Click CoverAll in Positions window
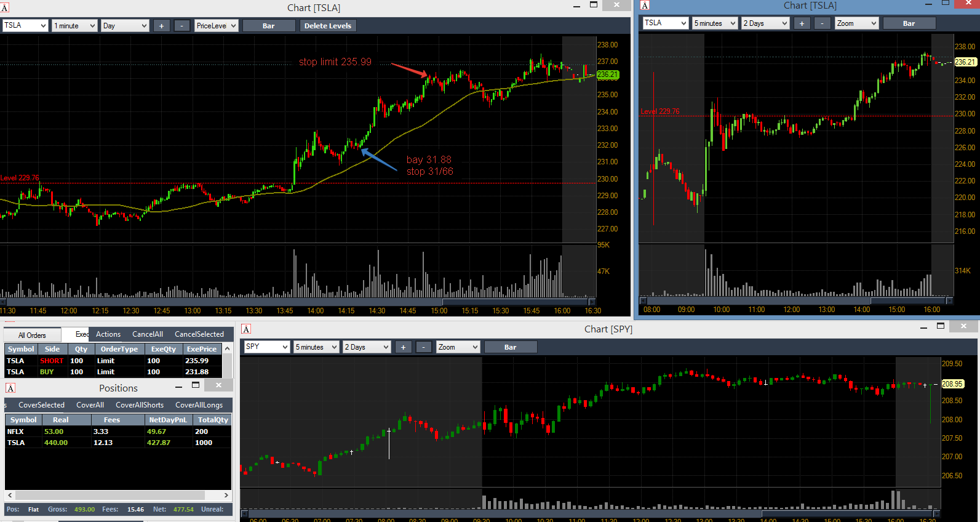 click(90, 405)
